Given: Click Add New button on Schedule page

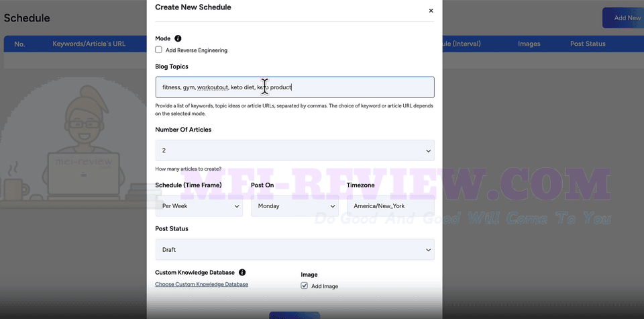Looking at the screenshot, I should tap(623, 18).
